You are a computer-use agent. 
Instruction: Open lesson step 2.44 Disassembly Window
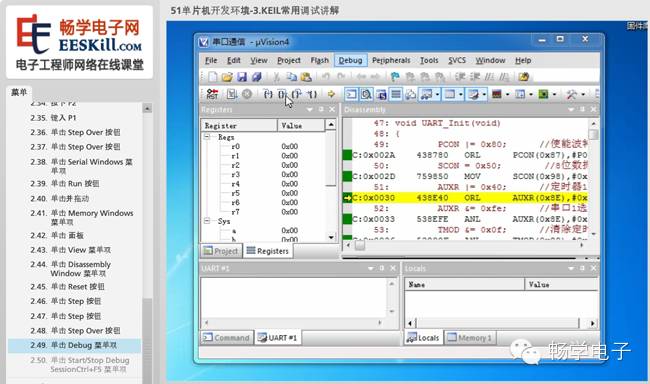(x=70, y=269)
